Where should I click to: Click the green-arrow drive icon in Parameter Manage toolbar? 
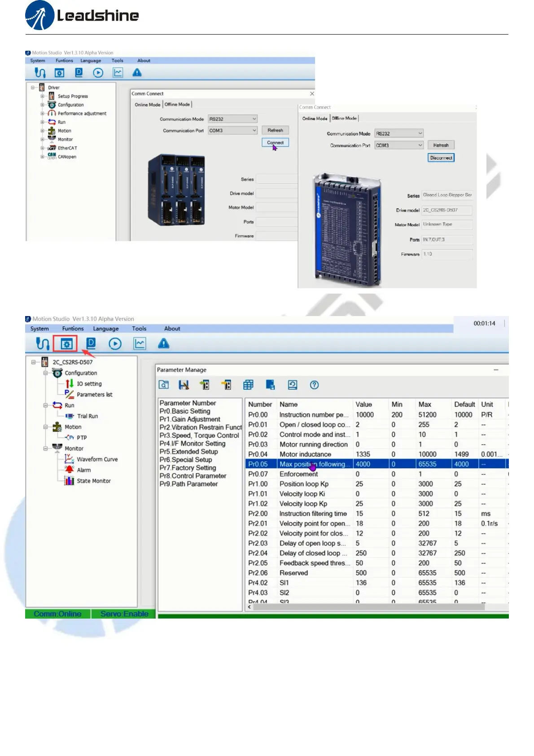click(205, 385)
